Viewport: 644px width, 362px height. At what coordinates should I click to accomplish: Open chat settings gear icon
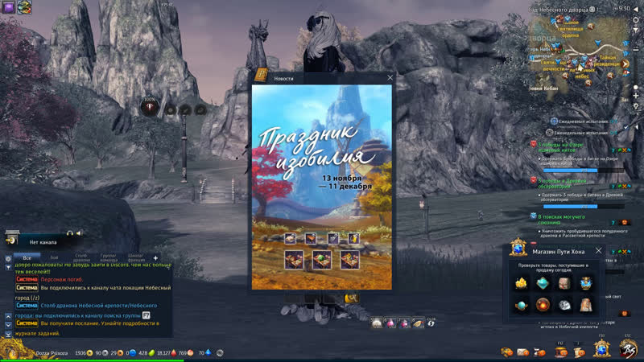tap(8, 259)
